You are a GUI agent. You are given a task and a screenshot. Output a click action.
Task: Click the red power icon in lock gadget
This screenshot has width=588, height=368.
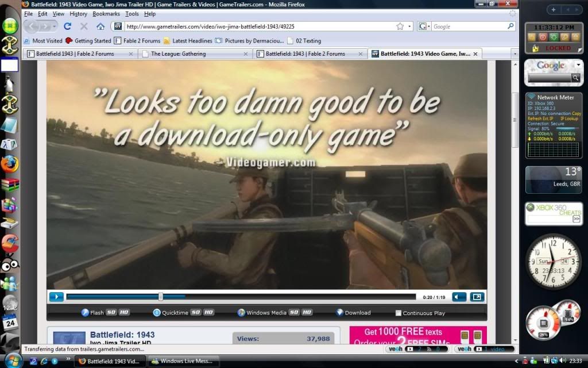point(543,37)
